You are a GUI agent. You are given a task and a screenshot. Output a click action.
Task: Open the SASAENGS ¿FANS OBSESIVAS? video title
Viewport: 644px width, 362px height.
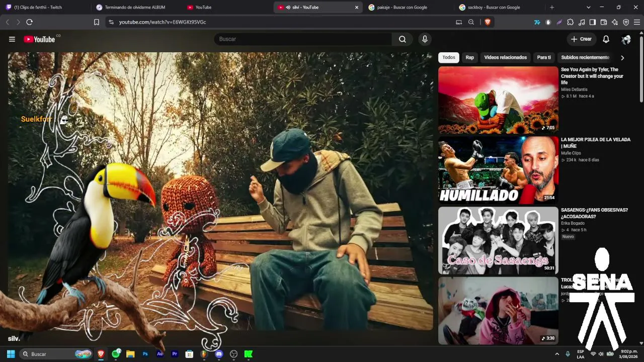(x=594, y=213)
